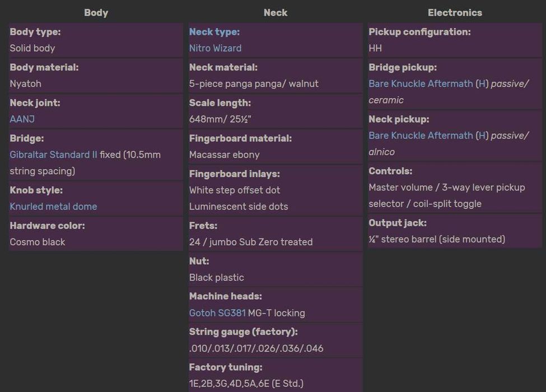Open the Gotoh SG381 machine heads link
Image resolution: width=546 pixels, height=392 pixels.
[217, 313]
